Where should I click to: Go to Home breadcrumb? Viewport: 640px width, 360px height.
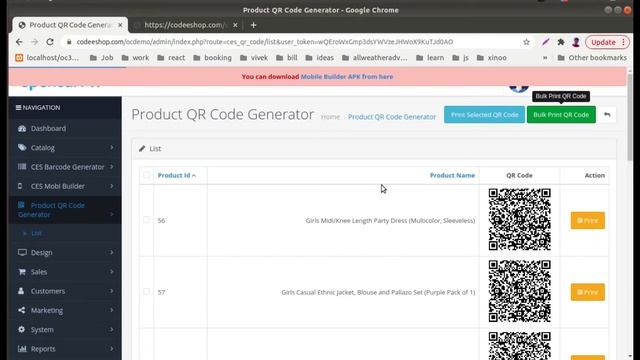pyautogui.click(x=330, y=117)
